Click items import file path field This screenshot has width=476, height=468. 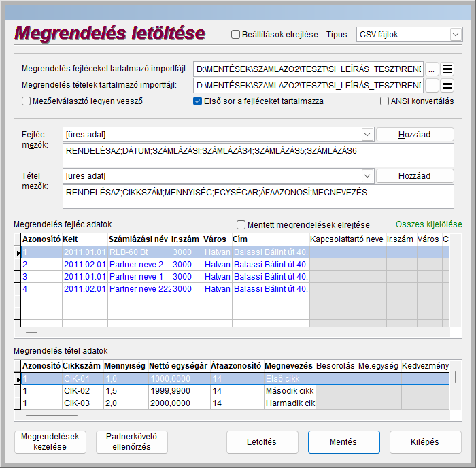[308, 86]
